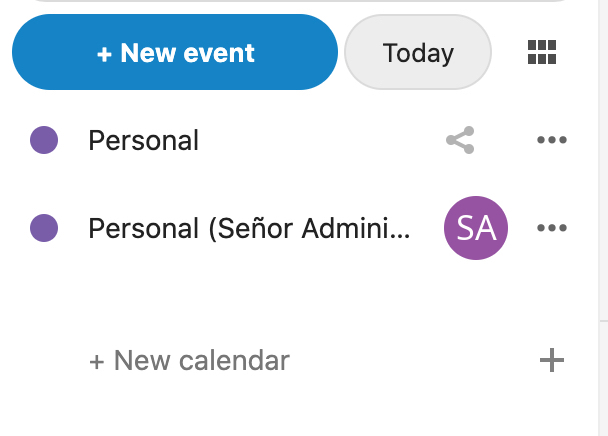
Task: Click the plus sign inside New event
Action: pos(104,53)
